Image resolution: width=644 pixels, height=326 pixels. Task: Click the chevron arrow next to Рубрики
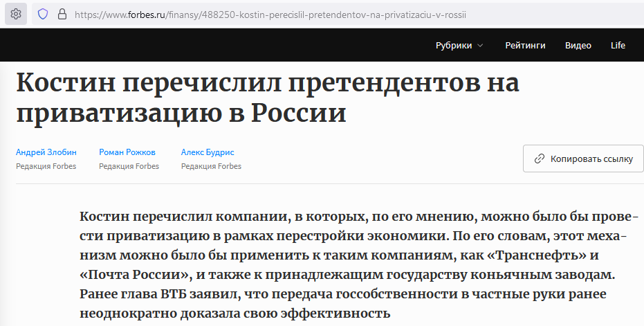480,46
